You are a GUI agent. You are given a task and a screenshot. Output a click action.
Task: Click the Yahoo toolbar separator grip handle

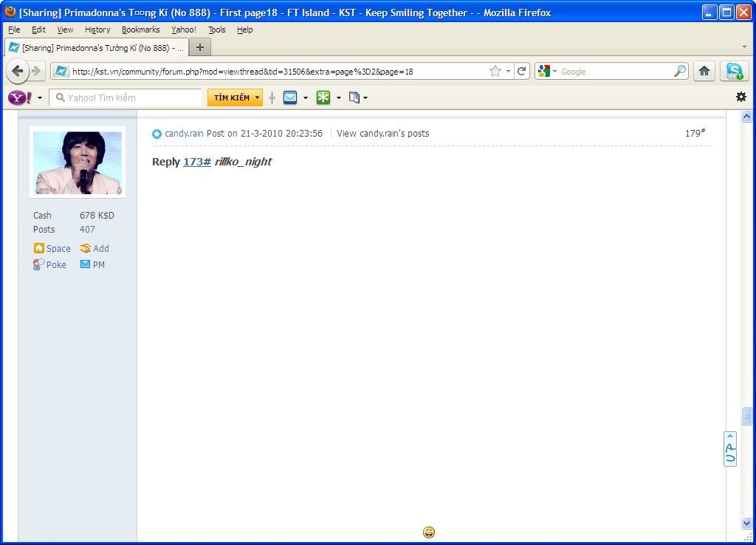[272, 97]
